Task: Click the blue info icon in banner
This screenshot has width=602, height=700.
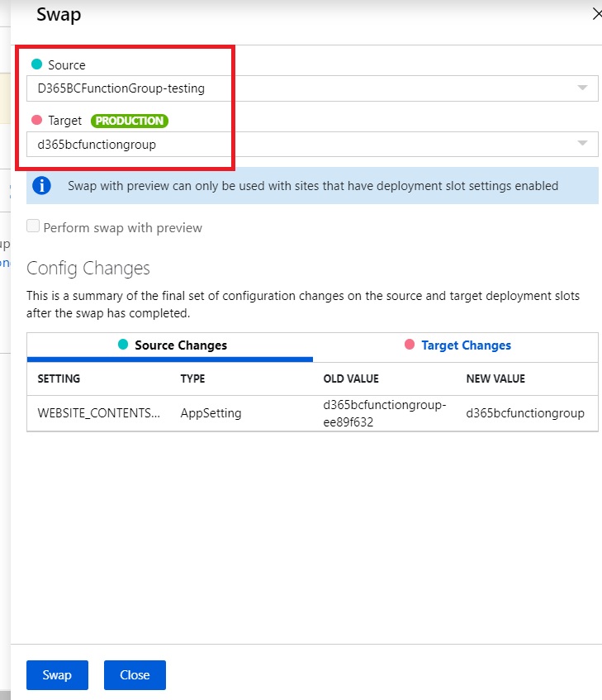Action: (x=41, y=186)
